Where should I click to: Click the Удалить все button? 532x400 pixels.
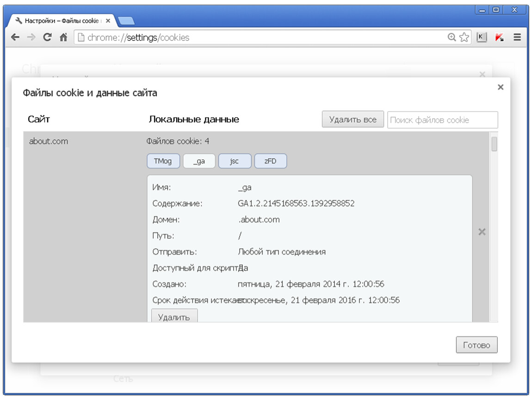[x=353, y=119]
